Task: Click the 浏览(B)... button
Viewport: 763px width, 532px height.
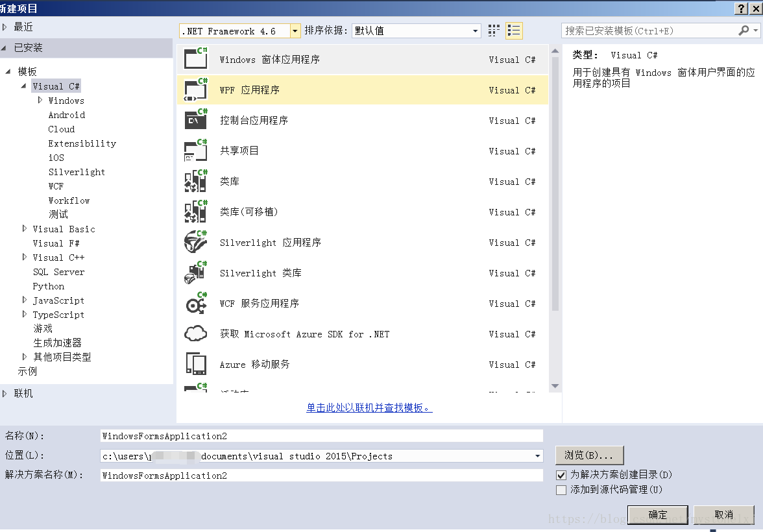Action: [589, 455]
